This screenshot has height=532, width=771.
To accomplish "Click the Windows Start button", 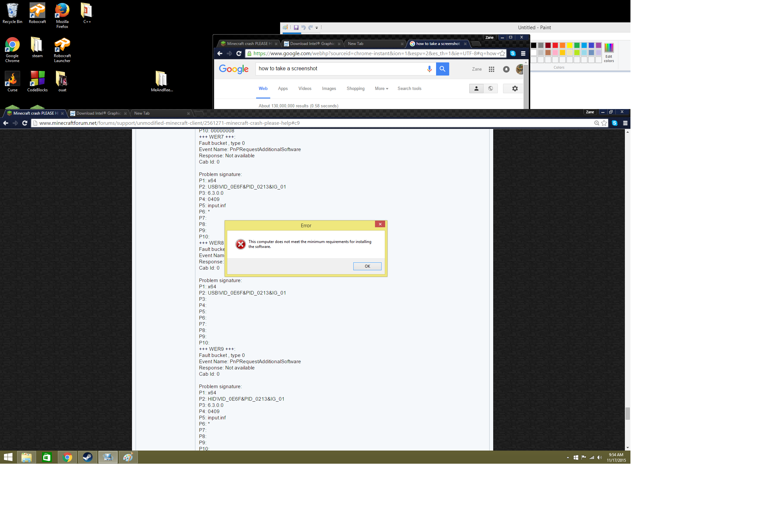I will 8,457.
